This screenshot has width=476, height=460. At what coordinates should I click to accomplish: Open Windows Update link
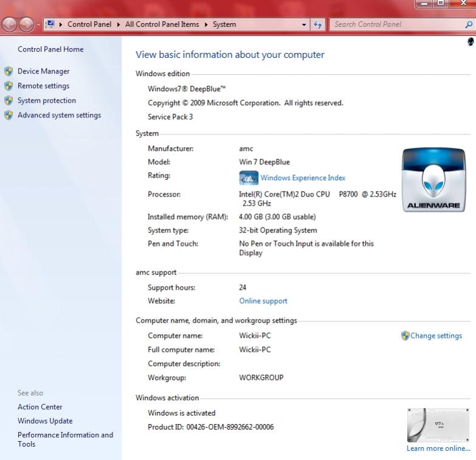(45, 421)
